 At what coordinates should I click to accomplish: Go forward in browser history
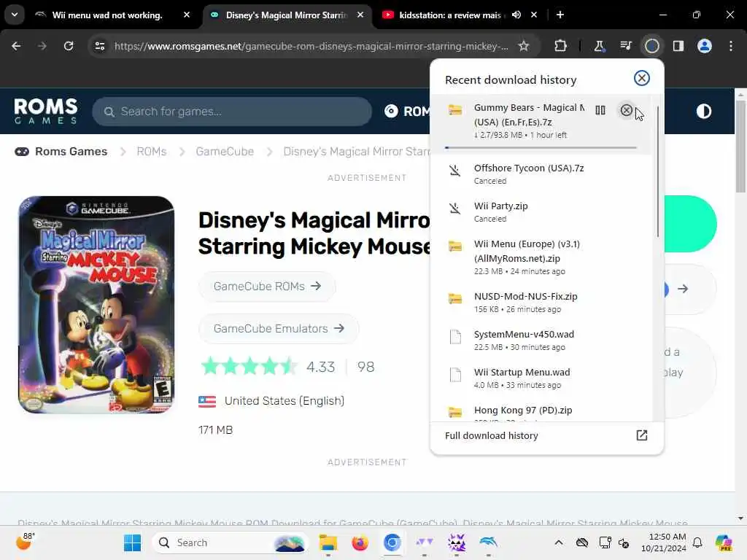point(42,46)
